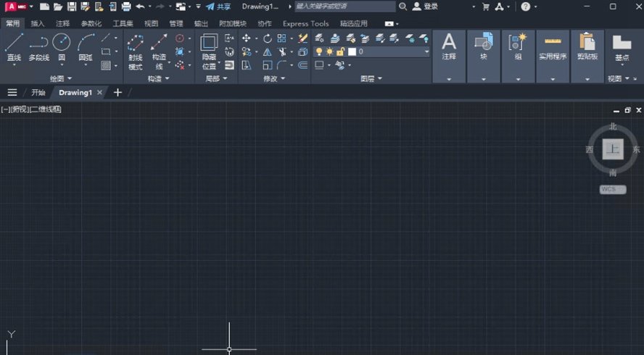Open the WCS coordinate system dropdown
The height and width of the screenshot is (355, 644).
point(613,189)
